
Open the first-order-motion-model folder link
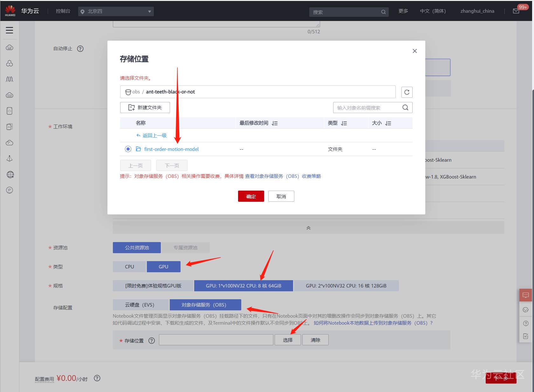tap(172, 149)
